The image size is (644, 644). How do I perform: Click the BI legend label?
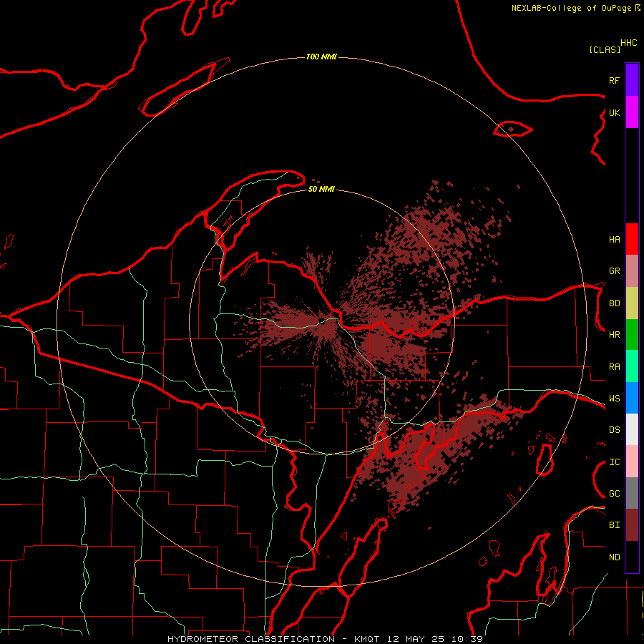point(614,525)
